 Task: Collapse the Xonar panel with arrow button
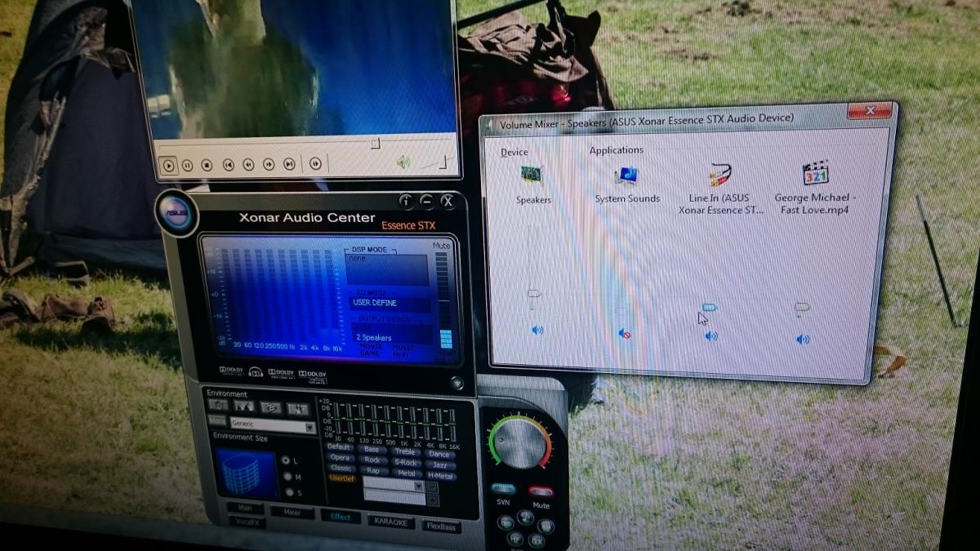pyautogui.click(x=457, y=382)
